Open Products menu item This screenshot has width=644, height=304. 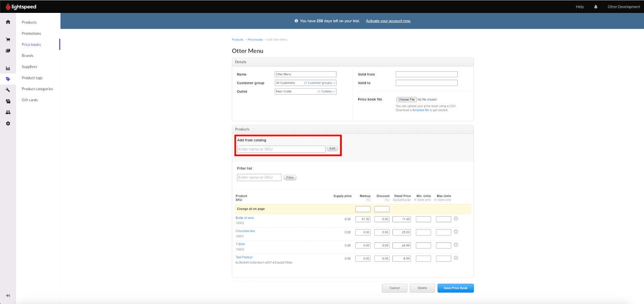pyautogui.click(x=29, y=23)
